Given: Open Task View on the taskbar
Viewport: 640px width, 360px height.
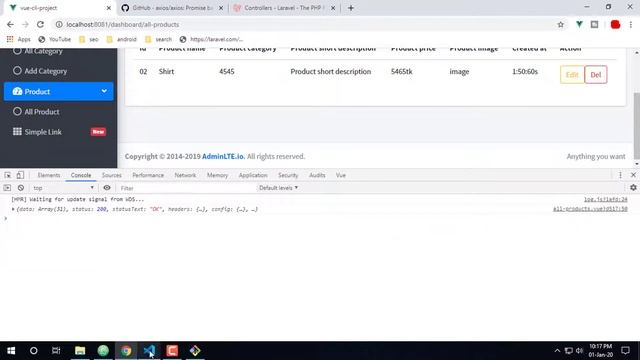Looking at the screenshot, I should pos(56,351).
